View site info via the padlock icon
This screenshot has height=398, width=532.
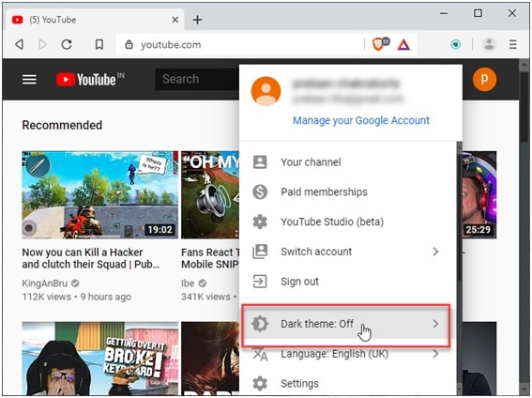tap(129, 44)
